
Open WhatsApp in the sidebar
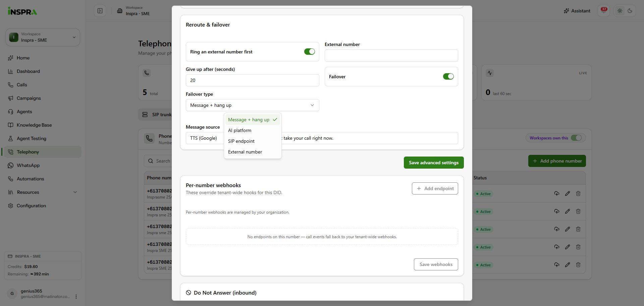(x=43, y=165)
